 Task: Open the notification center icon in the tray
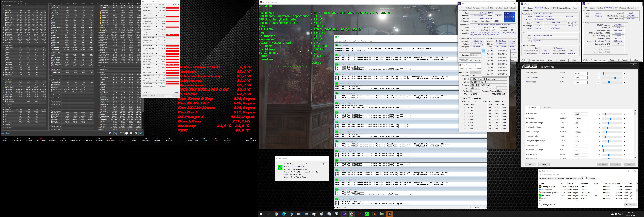(639, 214)
